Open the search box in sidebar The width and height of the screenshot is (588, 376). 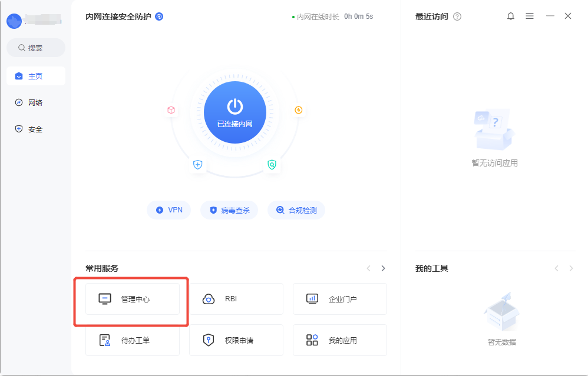pos(36,48)
